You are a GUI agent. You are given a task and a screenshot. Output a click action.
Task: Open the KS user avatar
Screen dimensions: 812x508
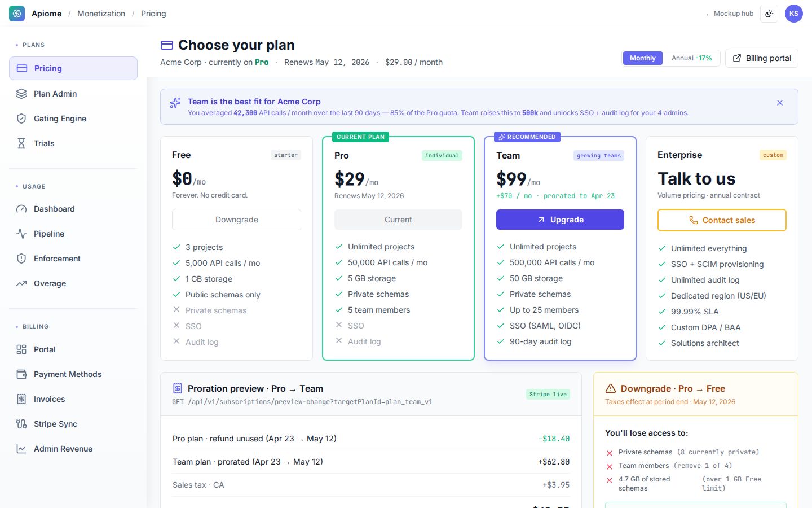(x=794, y=14)
